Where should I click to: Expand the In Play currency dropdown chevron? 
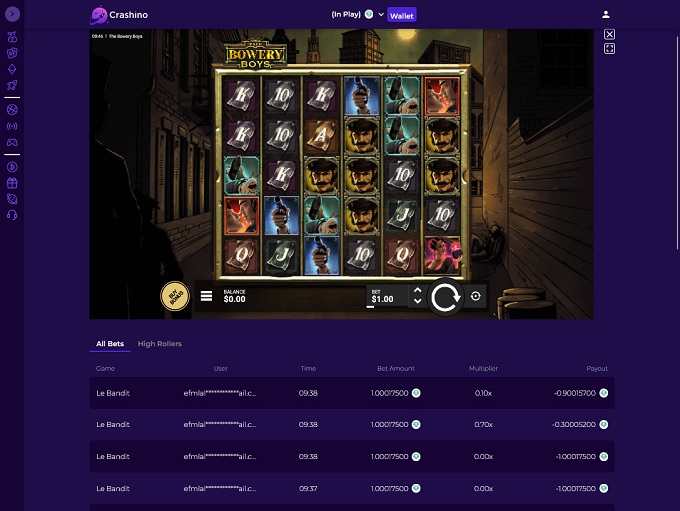coord(381,15)
